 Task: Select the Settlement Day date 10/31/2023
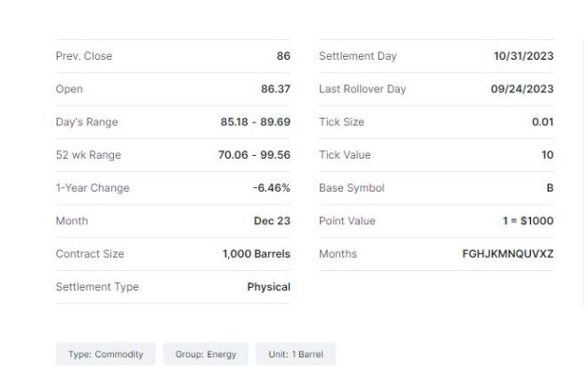click(x=523, y=56)
